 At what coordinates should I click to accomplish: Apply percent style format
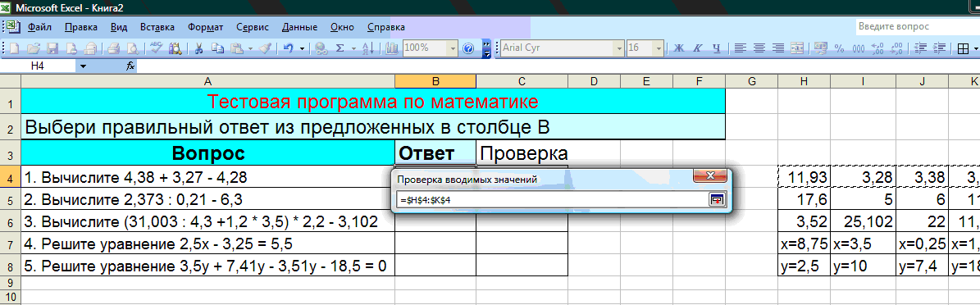840,48
